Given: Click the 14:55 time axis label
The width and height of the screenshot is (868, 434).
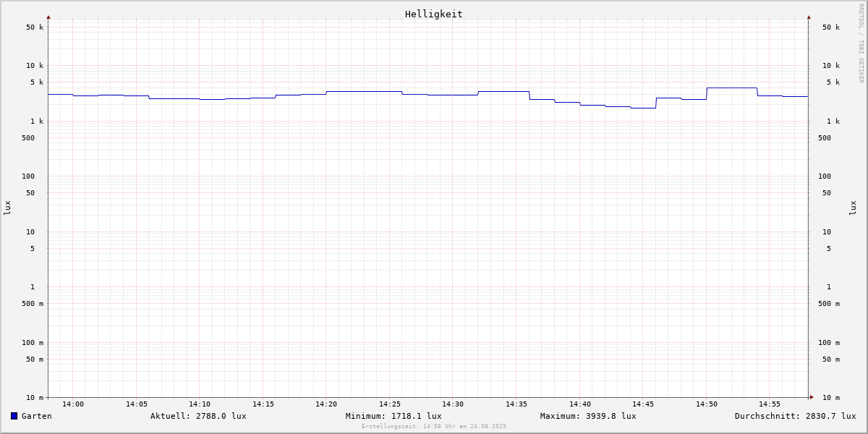Looking at the screenshot, I should tap(770, 404).
